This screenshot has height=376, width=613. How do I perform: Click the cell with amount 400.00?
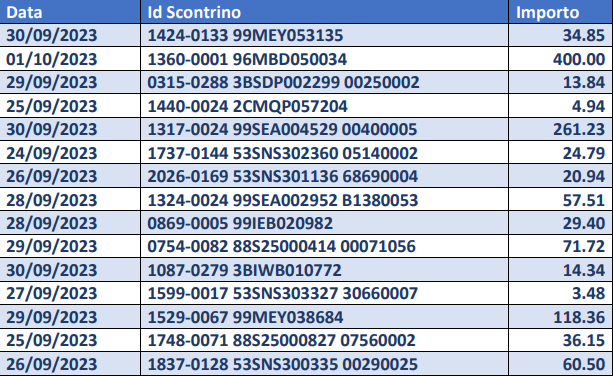(561, 59)
